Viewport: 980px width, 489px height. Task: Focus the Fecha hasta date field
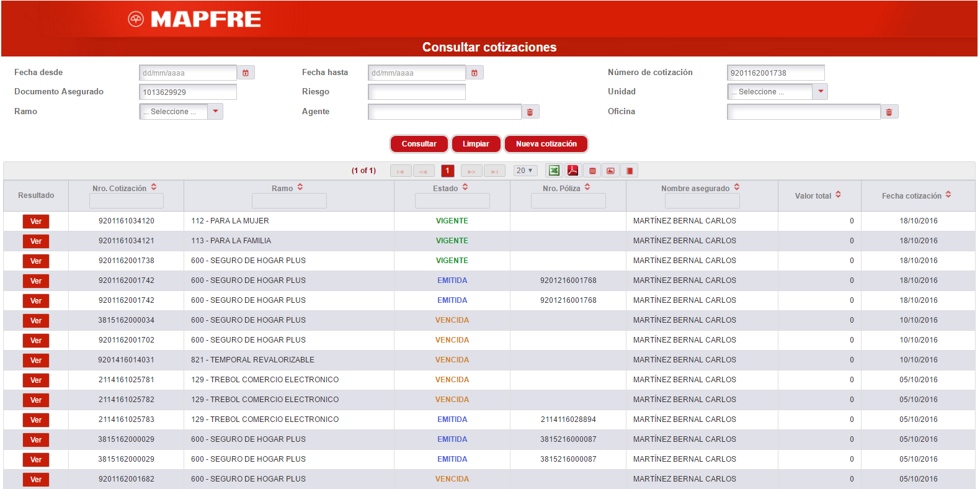tap(417, 73)
